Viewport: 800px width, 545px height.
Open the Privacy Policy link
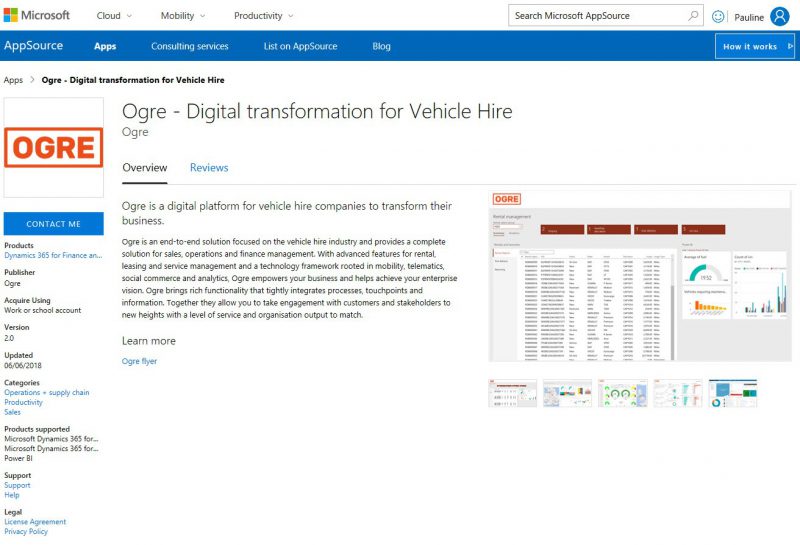26,531
